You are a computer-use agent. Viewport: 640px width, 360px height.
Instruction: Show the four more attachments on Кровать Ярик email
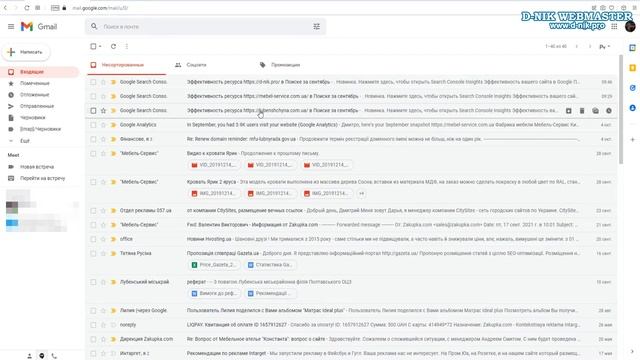(362, 193)
